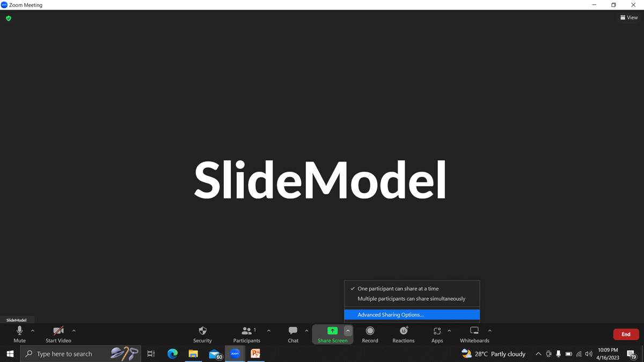Restore down the Zoom Meeting window
The width and height of the screenshot is (644, 362).
click(613, 5)
